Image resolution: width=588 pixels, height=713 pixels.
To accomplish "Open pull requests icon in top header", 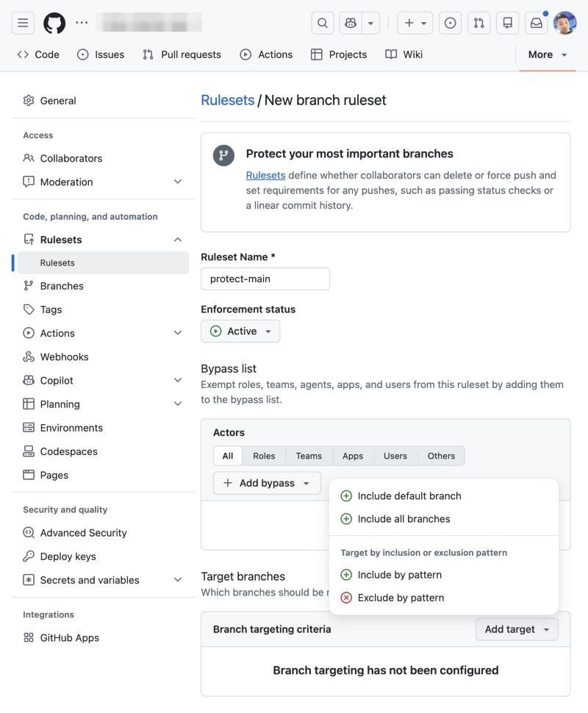I will tap(478, 23).
